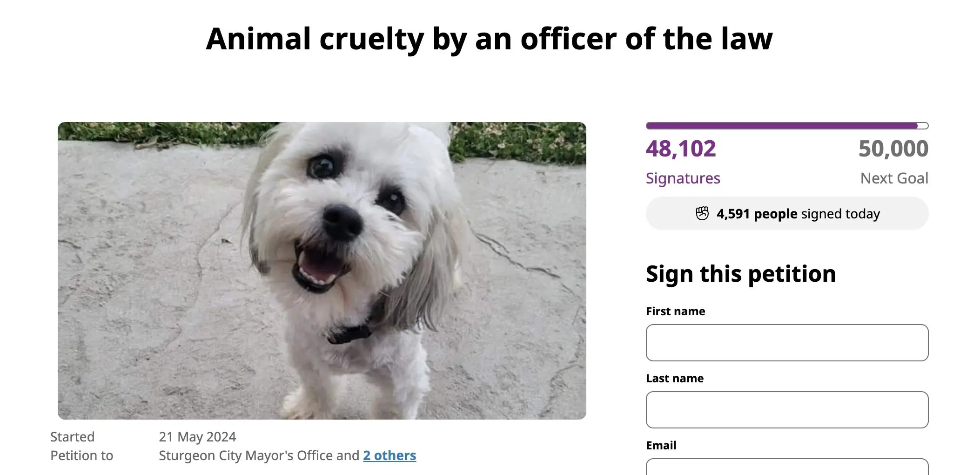The width and height of the screenshot is (980, 475).
Task: Click the purple signature progress bar
Action: coord(787,126)
